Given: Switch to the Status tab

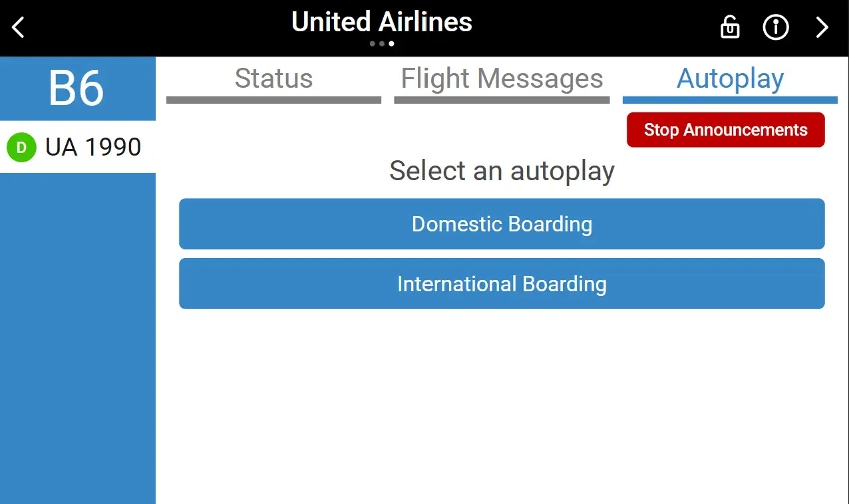Looking at the screenshot, I should 273,78.
